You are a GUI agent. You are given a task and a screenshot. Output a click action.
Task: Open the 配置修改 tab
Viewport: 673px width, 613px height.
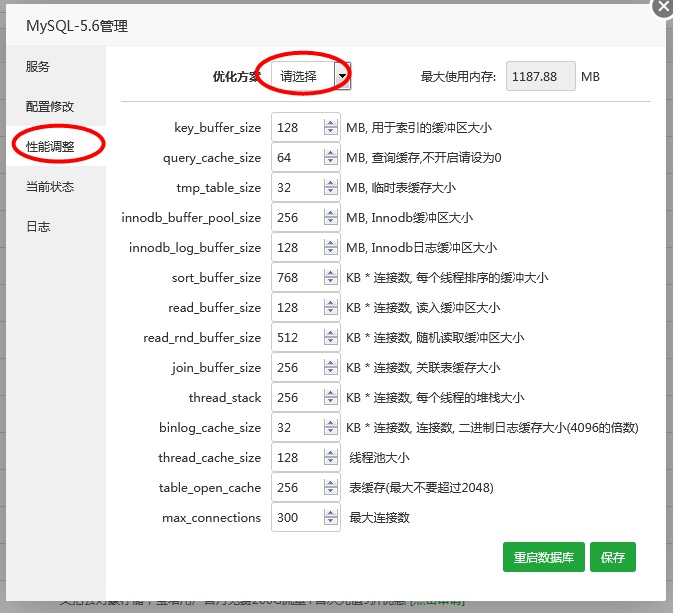click(56, 106)
